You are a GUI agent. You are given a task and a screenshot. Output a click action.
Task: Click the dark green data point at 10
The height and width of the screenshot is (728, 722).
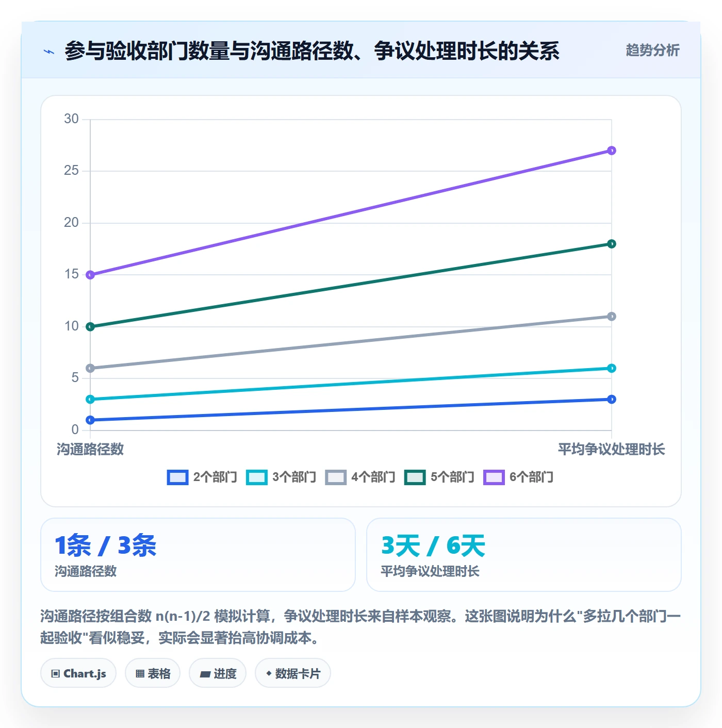[90, 326]
